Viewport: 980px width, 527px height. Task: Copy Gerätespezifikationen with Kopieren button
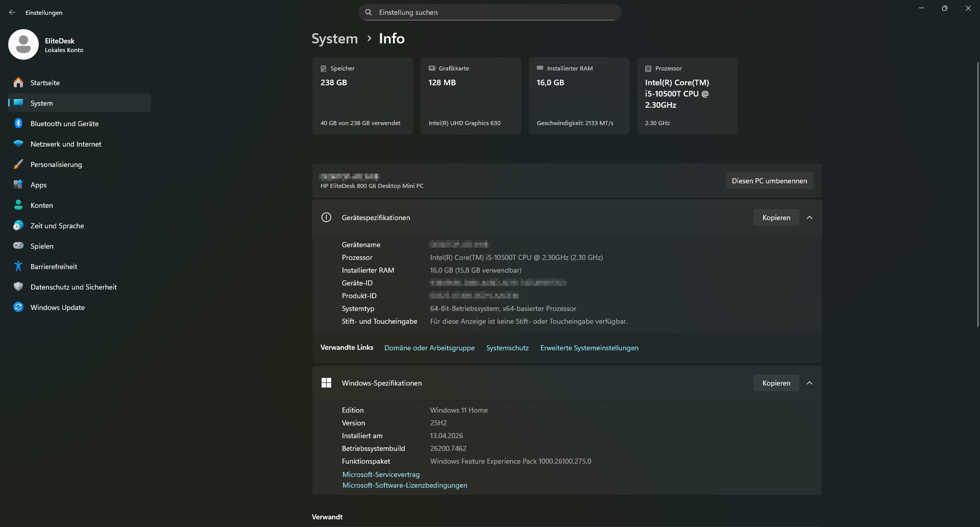pyautogui.click(x=776, y=218)
